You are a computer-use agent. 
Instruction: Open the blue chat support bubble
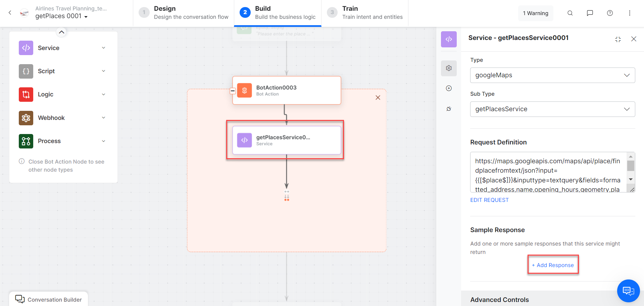[x=628, y=291]
